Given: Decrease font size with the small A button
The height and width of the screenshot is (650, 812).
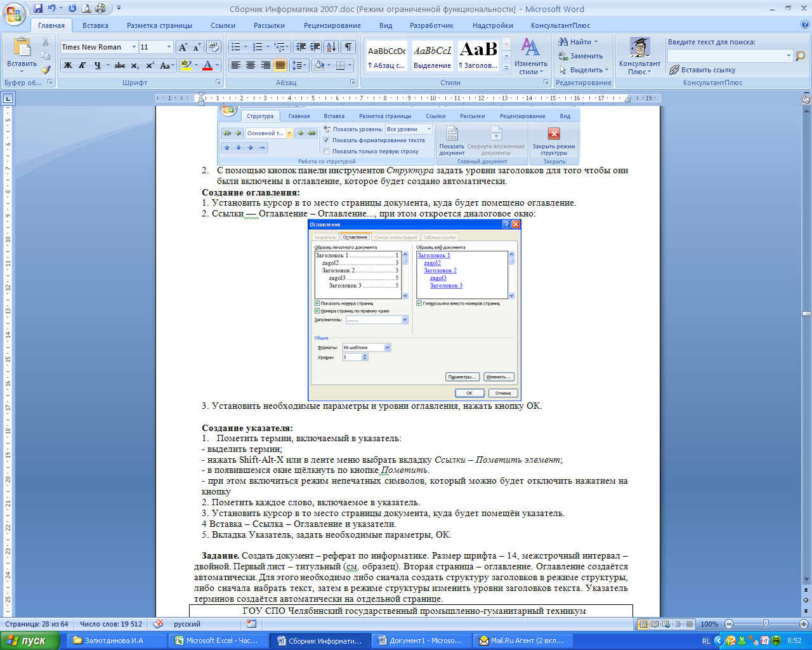Looking at the screenshot, I should (197, 48).
